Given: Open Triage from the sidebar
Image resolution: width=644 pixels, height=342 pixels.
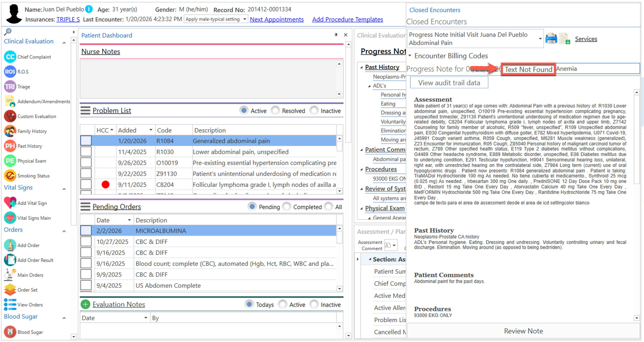Looking at the screenshot, I should [10, 87].
